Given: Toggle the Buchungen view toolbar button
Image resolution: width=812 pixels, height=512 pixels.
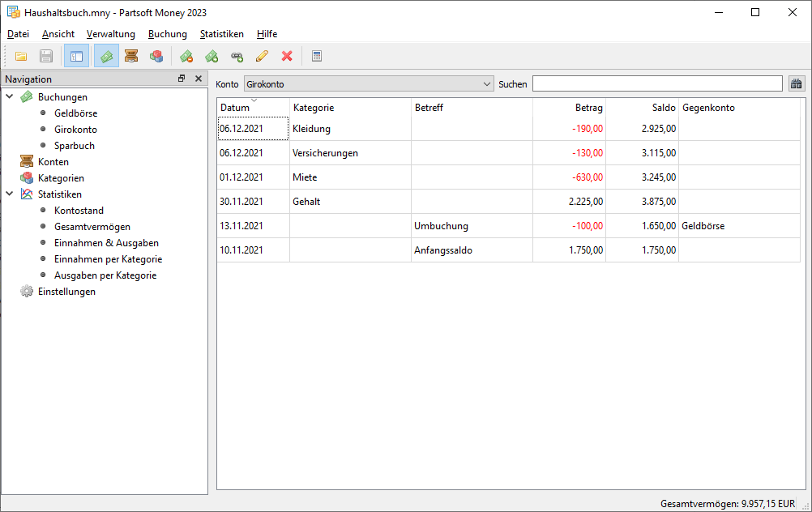Looking at the screenshot, I should (x=106, y=56).
